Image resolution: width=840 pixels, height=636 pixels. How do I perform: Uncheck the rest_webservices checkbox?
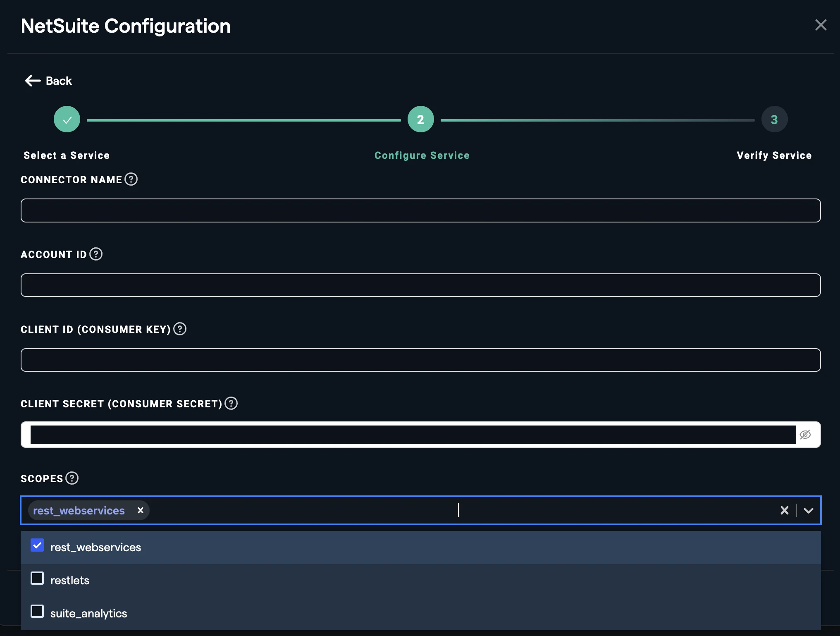[x=37, y=545]
